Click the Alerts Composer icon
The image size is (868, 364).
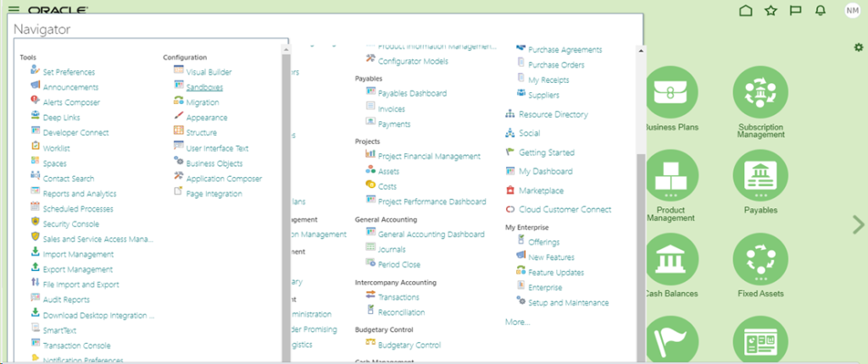point(36,102)
